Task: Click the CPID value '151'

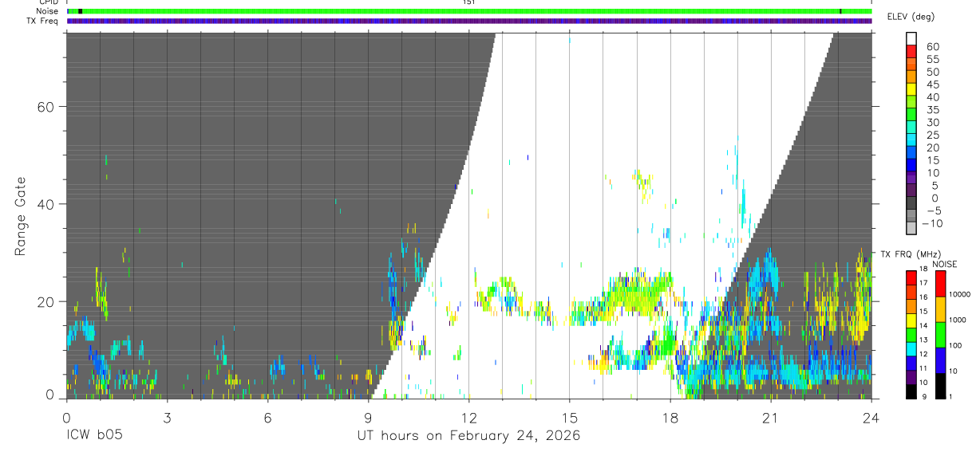Action: [469, 2]
